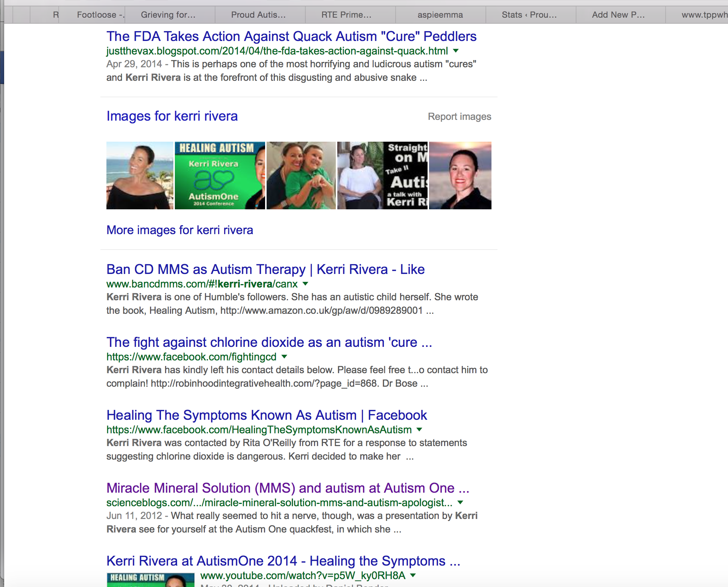This screenshot has width=728, height=587.
Task: Open the woman with boy thumbnail
Action: [x=301, y=175]
